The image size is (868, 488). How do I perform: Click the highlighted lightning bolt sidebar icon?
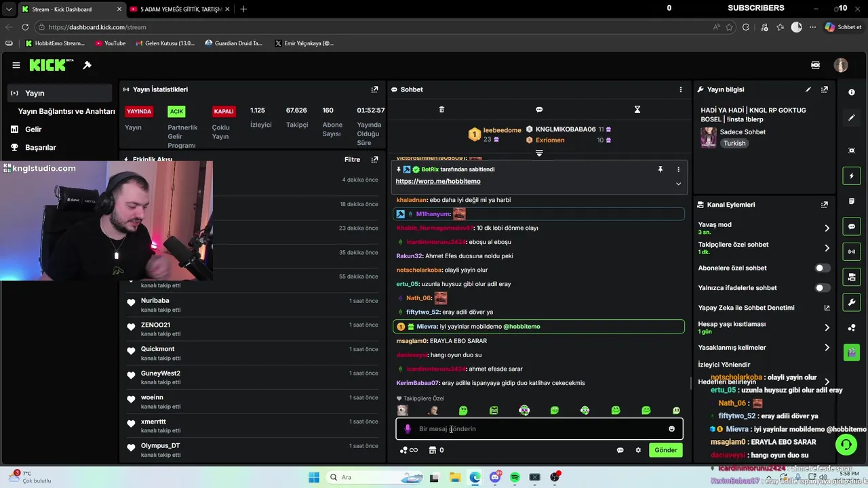tap(852, 176)
